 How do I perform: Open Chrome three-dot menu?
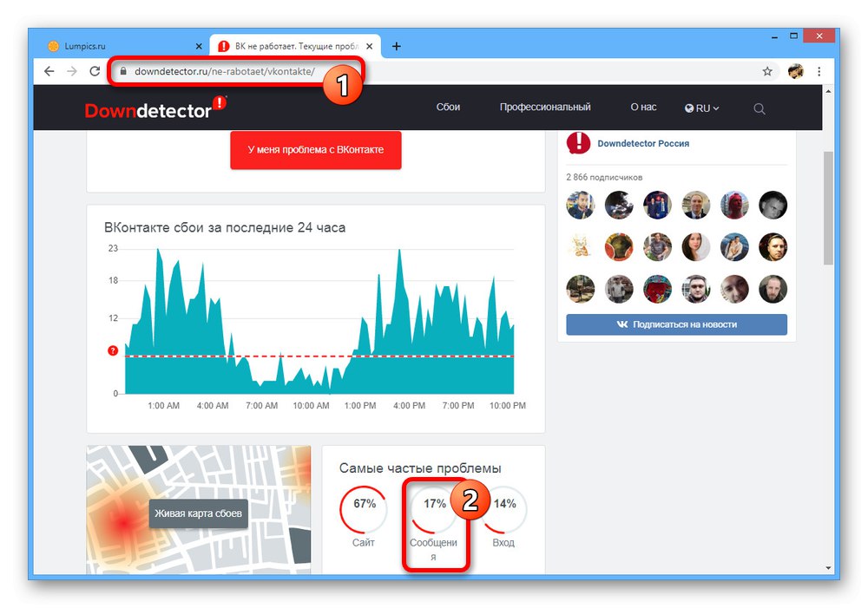[819, 71]
